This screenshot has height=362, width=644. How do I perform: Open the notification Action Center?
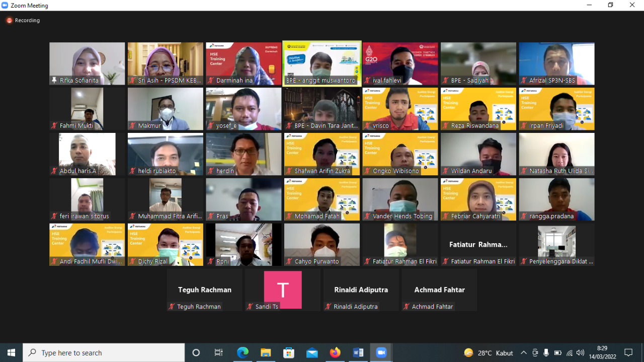click(x=628, y=353)
